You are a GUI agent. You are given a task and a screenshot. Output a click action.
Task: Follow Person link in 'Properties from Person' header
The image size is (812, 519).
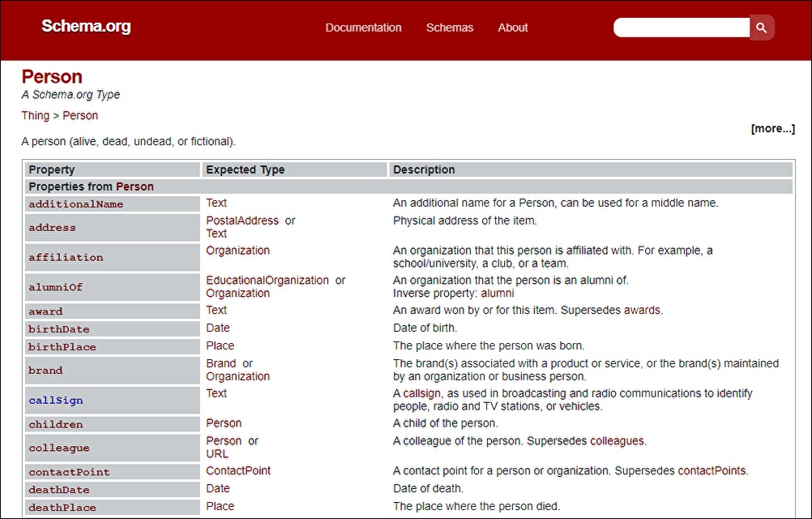click(x=135, y=187)
